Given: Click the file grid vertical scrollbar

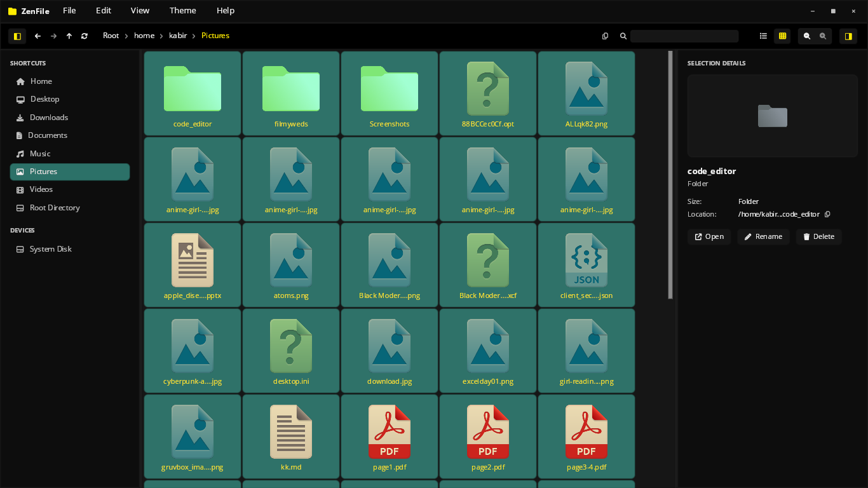Looking at the screenshot, I should [670, 175].
